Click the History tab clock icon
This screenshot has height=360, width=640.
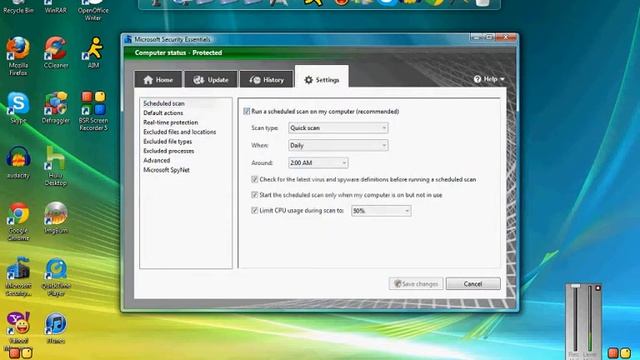[x=255, y=80]
